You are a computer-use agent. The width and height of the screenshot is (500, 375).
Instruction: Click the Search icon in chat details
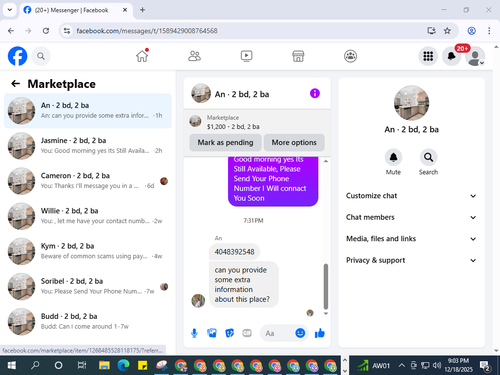tap(428, 157)
